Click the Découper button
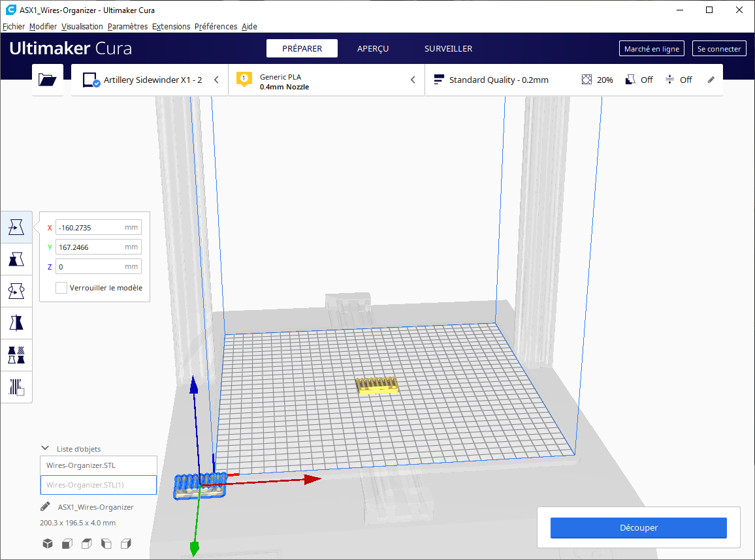Screen dimensions: 755x560 (x=639, y=528)
